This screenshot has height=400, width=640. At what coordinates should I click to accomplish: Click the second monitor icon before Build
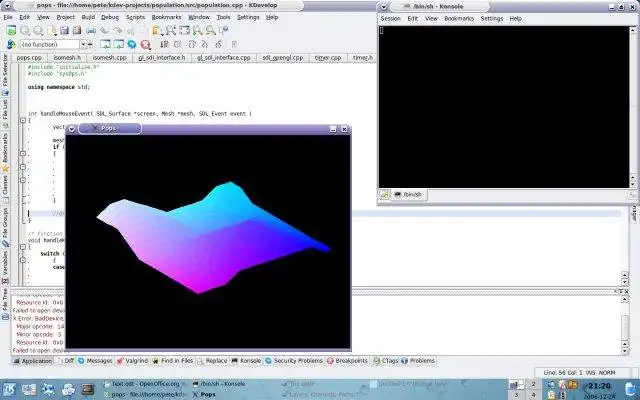point(118,44)
